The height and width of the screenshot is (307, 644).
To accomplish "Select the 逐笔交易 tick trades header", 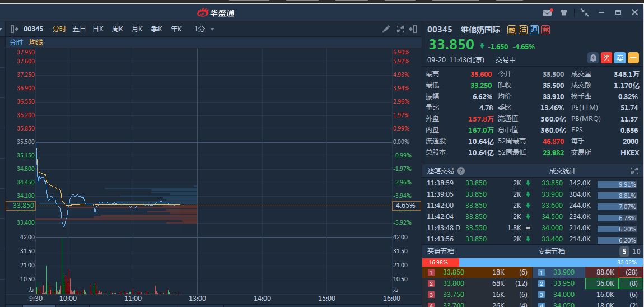I will click(x=440, y=171).
